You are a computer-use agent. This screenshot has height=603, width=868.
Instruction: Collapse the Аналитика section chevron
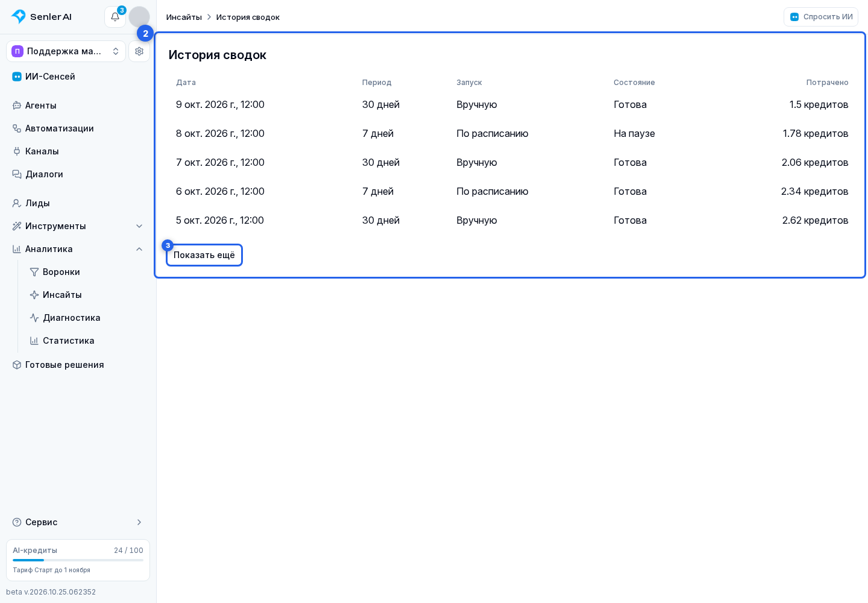[139, 249]
